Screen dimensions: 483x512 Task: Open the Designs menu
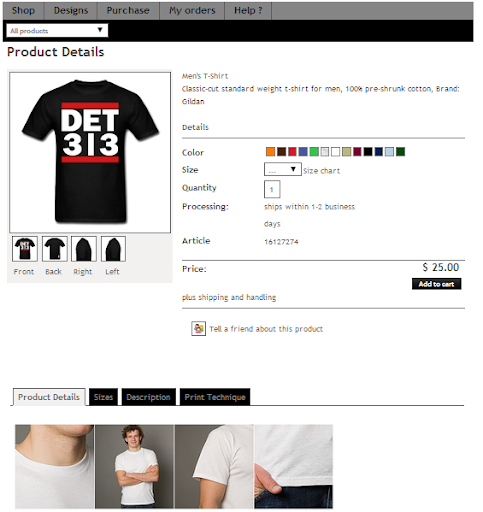click(x=71, y=11)
